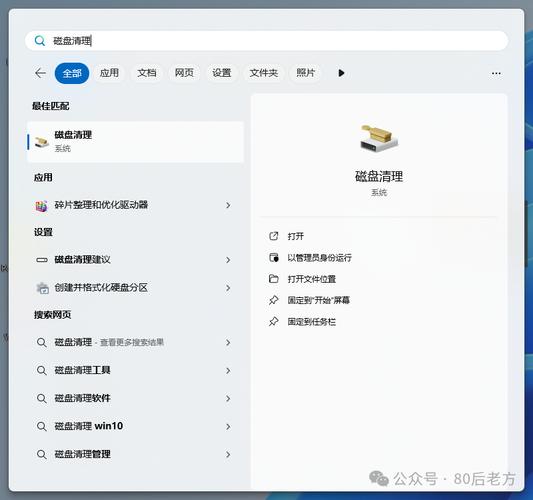Select the 文件夹 filter tab
The height and width of the screenshot is (500, 533).
(x=263, y=73)
